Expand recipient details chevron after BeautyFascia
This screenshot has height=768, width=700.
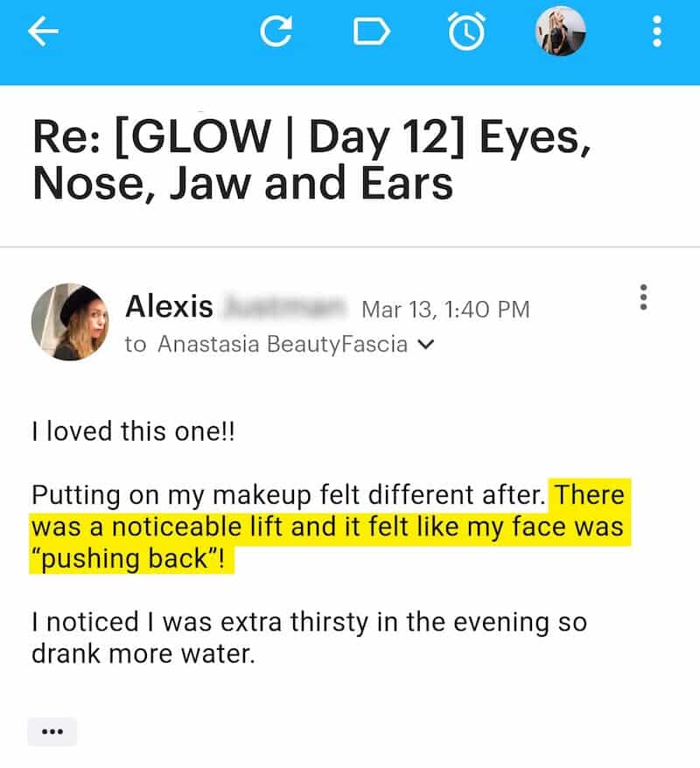425,345
